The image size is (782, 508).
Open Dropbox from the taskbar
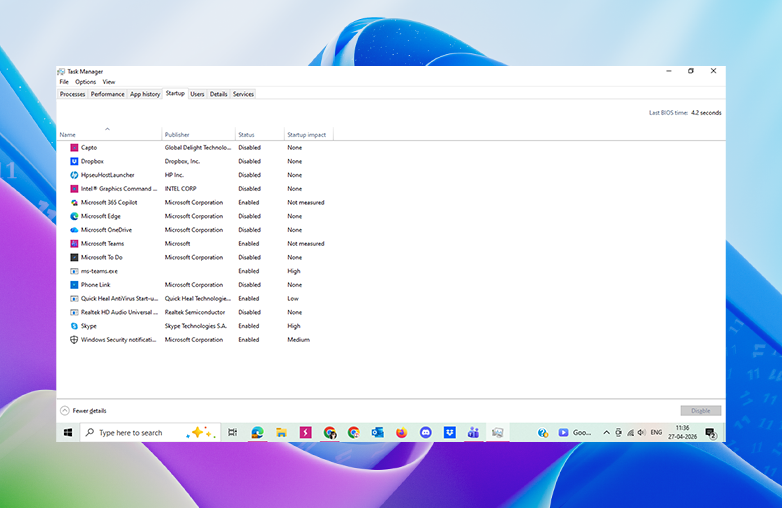click(449, 432)
